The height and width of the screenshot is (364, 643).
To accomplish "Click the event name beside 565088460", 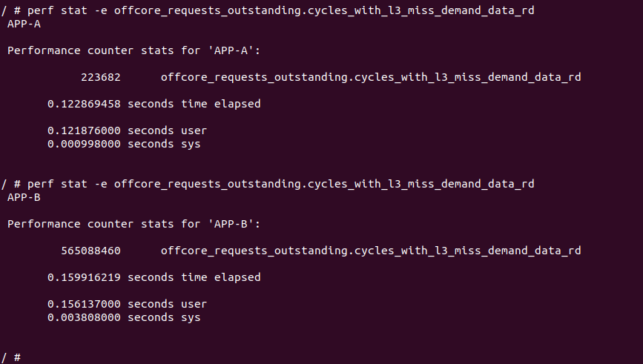I will click(370, 251).
